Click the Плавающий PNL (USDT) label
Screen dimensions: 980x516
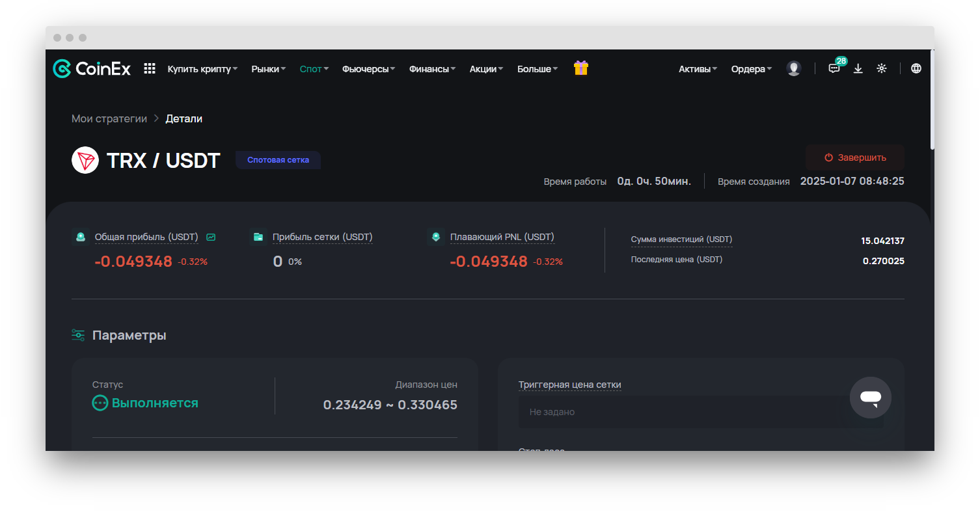(502, 238)
